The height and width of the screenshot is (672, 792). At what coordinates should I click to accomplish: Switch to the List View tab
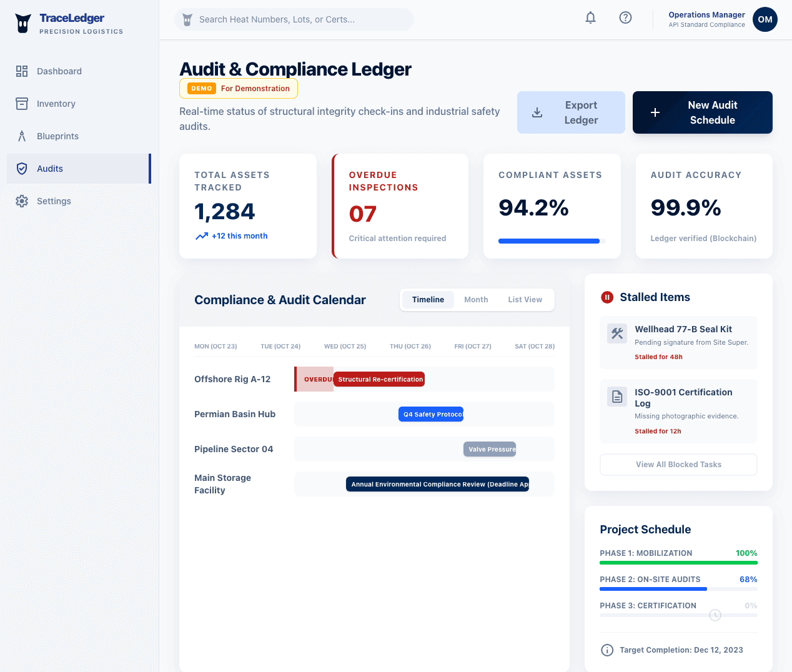tap(525, 300)
